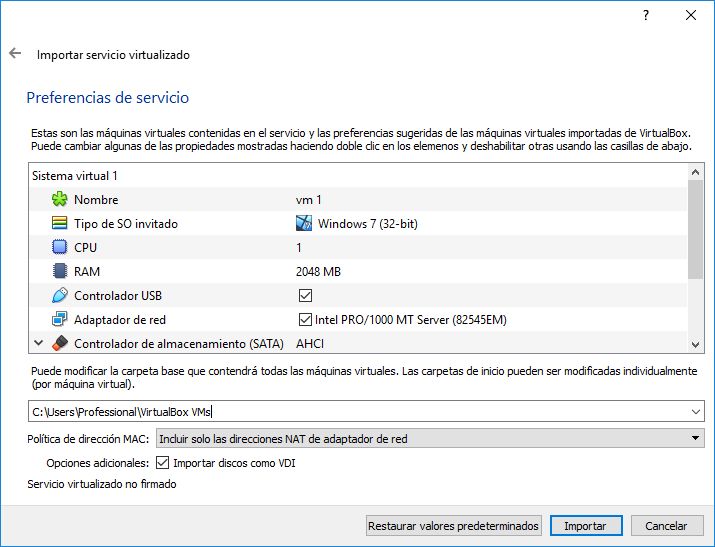The image size is (715, 547).
Task: Select the Tipo de SO invitado label
Action: (x=126, y=224)
